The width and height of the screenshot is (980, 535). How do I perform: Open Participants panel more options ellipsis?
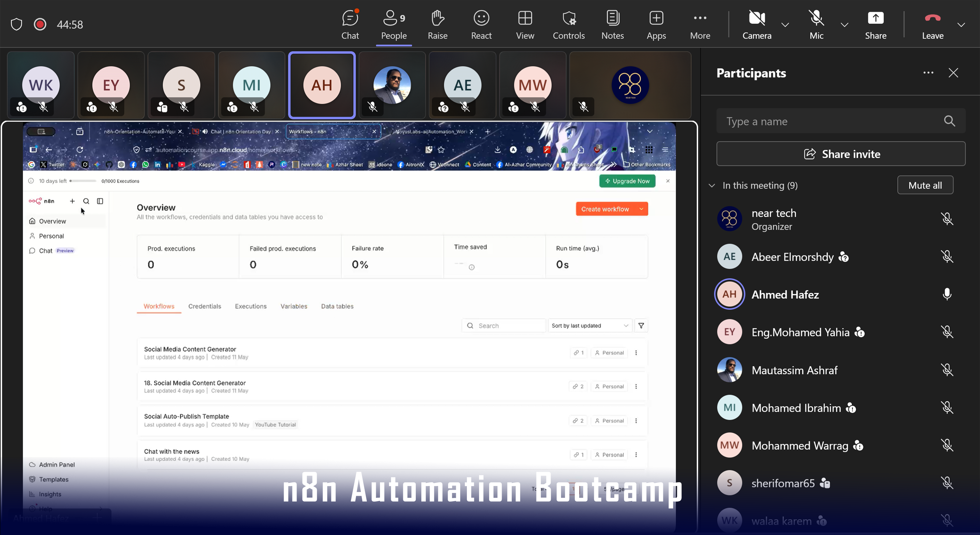click(928, 73)
